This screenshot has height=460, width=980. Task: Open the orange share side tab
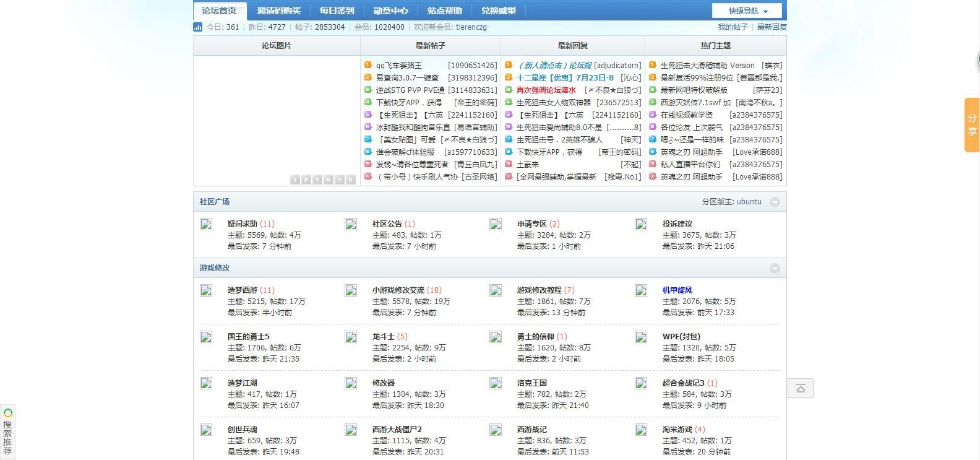[971, 124]
